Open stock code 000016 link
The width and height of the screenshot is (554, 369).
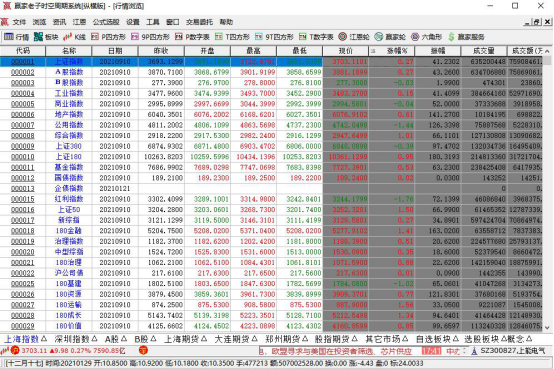pos(23,210)
